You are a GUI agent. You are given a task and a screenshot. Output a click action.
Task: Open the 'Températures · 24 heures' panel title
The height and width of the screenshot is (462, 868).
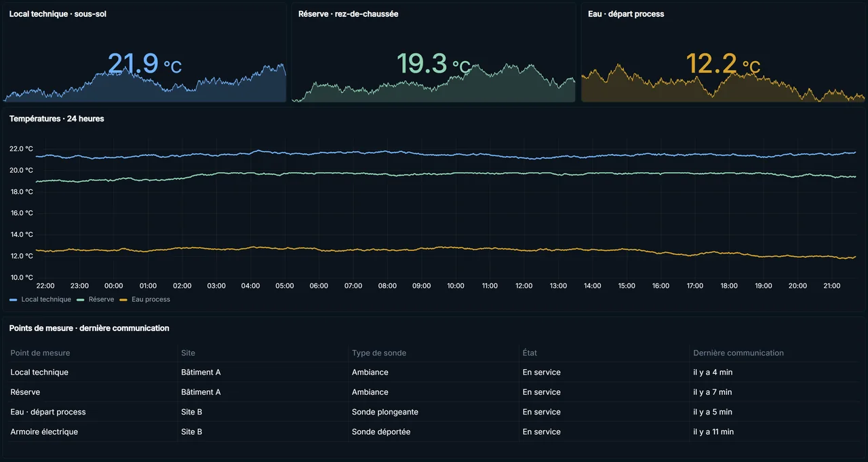pos(57,119)
